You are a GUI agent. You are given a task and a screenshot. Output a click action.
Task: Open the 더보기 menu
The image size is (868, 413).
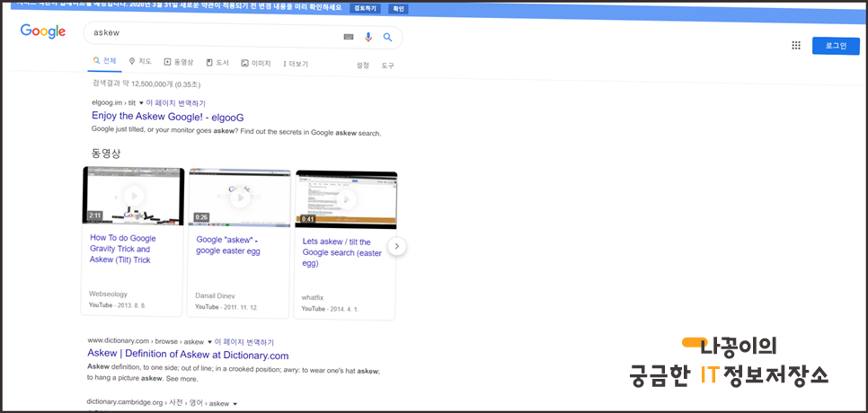(x=296, y=64)
